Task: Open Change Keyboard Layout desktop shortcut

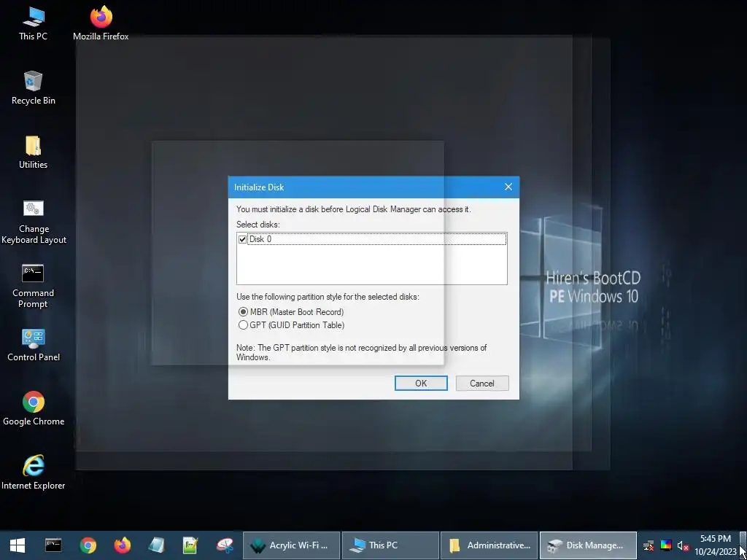Action: [x=34, y=222]
